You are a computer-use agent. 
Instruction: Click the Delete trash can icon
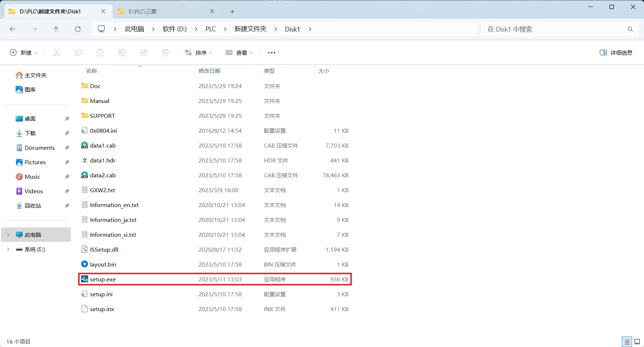[166, 53]
